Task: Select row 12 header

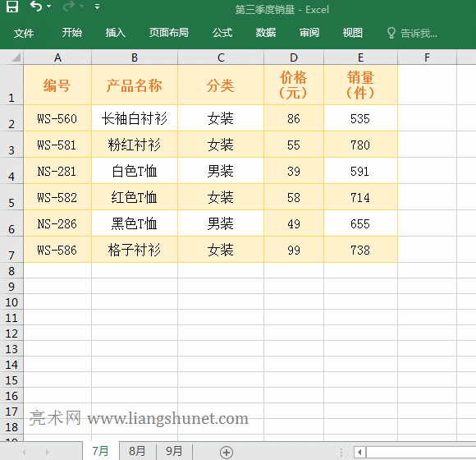Action: click(x=11, y=333)
